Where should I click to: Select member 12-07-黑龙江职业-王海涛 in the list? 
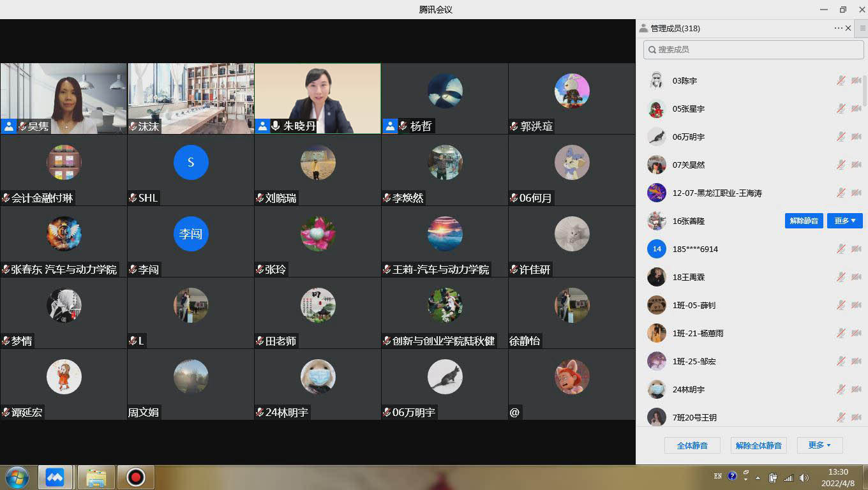(717, 193)
